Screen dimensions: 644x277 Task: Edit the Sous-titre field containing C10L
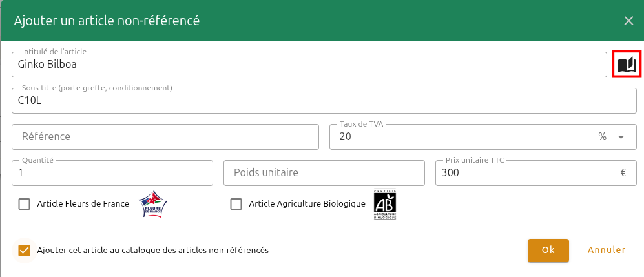(x=324, y=101)
